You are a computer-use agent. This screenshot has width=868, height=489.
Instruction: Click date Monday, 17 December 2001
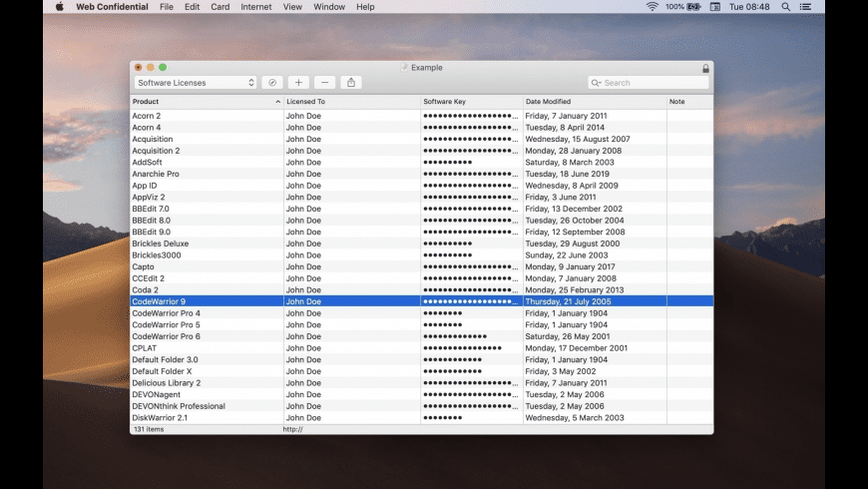point(577,348)
